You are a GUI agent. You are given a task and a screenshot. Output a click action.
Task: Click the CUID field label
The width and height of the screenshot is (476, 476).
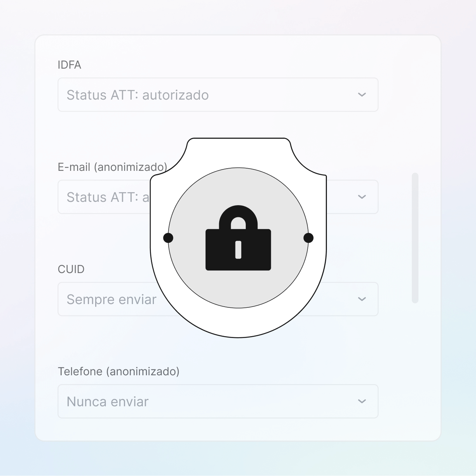(x=71, y=269)
